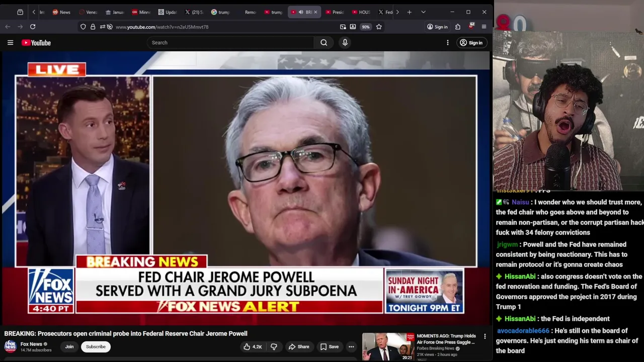644x362 pixels.
Task: Click the YouTube Sign in button
Action: click(x=471, y=43)
